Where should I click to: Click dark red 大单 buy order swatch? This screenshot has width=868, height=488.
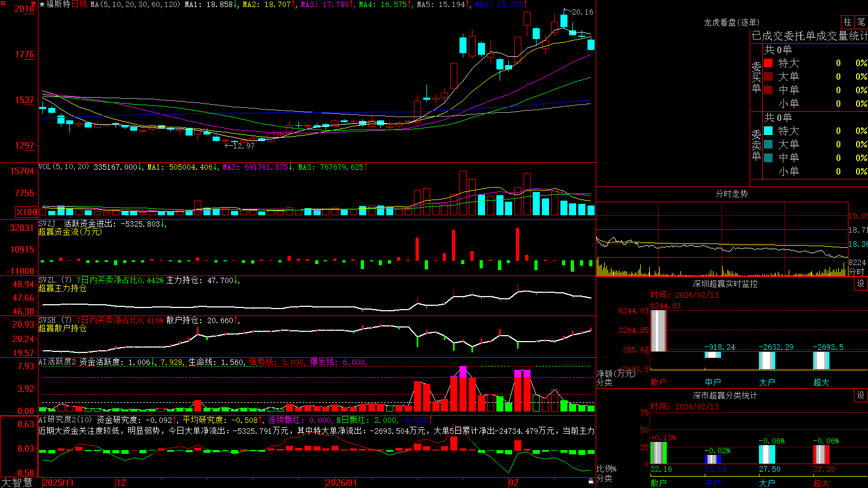[768, 76]
